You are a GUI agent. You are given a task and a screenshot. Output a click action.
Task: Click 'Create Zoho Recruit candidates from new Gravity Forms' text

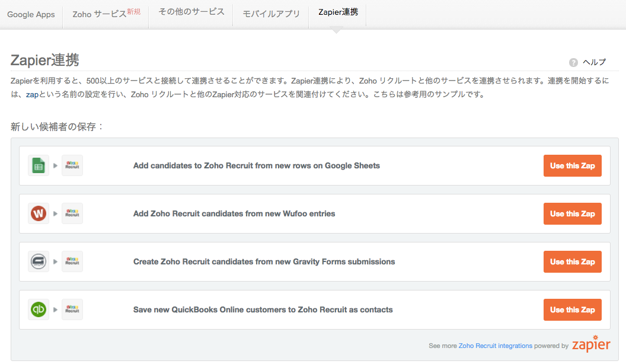(x=264, y=261)
